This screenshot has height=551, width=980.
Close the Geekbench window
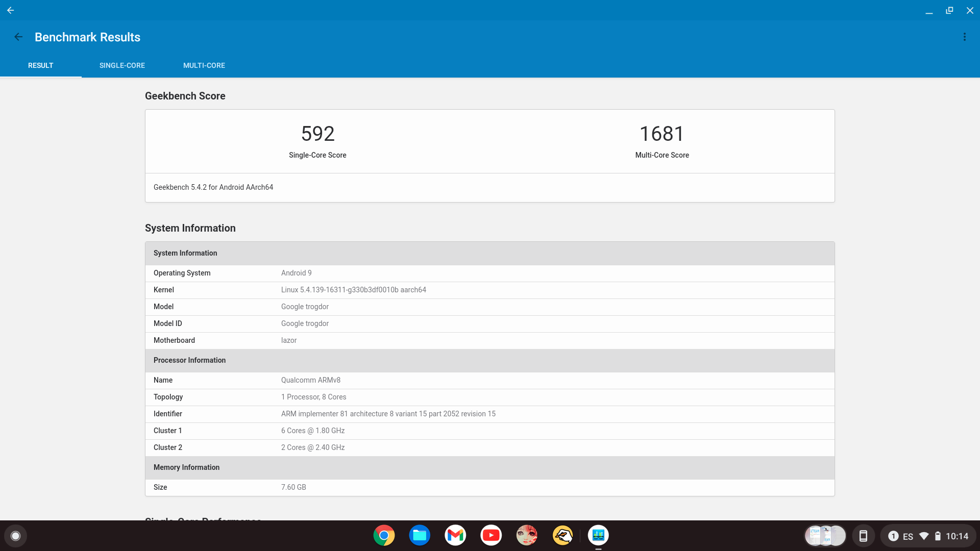coord(970,10)
